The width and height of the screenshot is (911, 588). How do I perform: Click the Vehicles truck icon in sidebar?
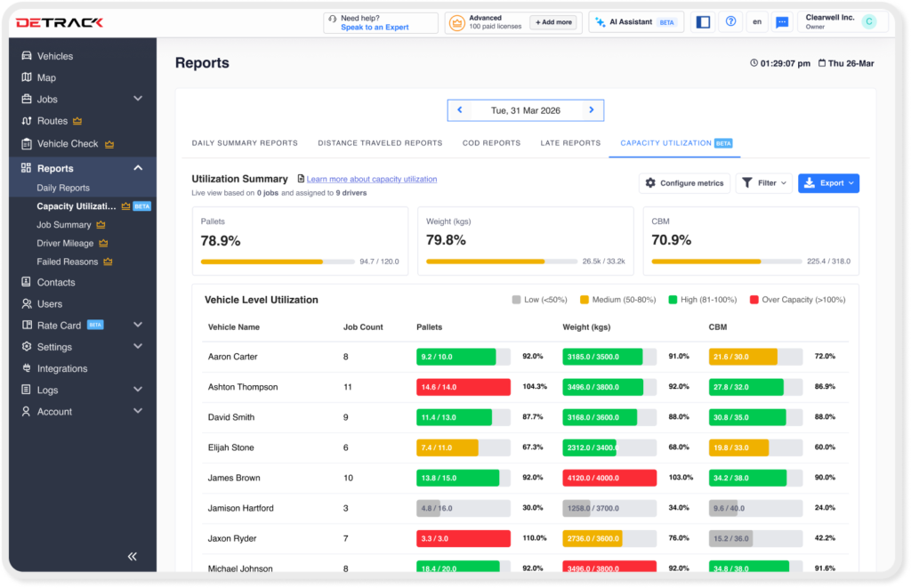pos(26,56)
